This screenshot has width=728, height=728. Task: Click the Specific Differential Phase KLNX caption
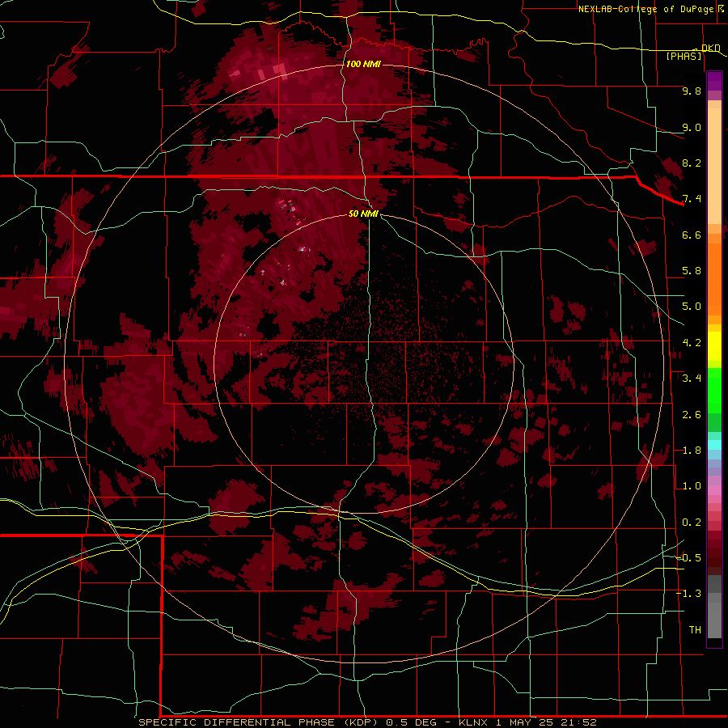[367, 722]
